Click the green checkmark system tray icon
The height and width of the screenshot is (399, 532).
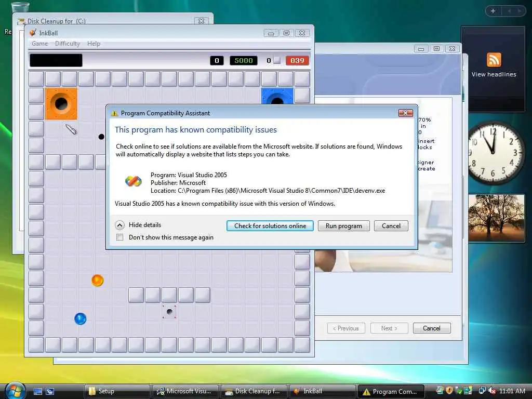point(459,391)
